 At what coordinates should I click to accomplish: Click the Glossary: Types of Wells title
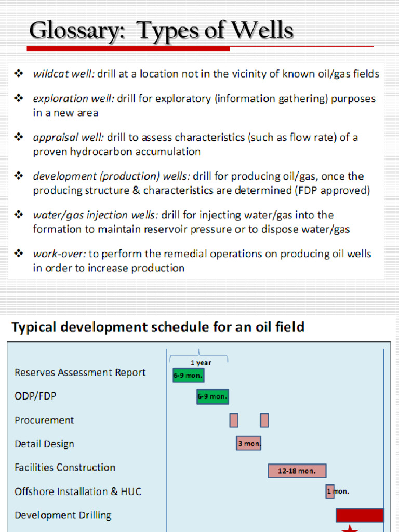click(161, 31)
